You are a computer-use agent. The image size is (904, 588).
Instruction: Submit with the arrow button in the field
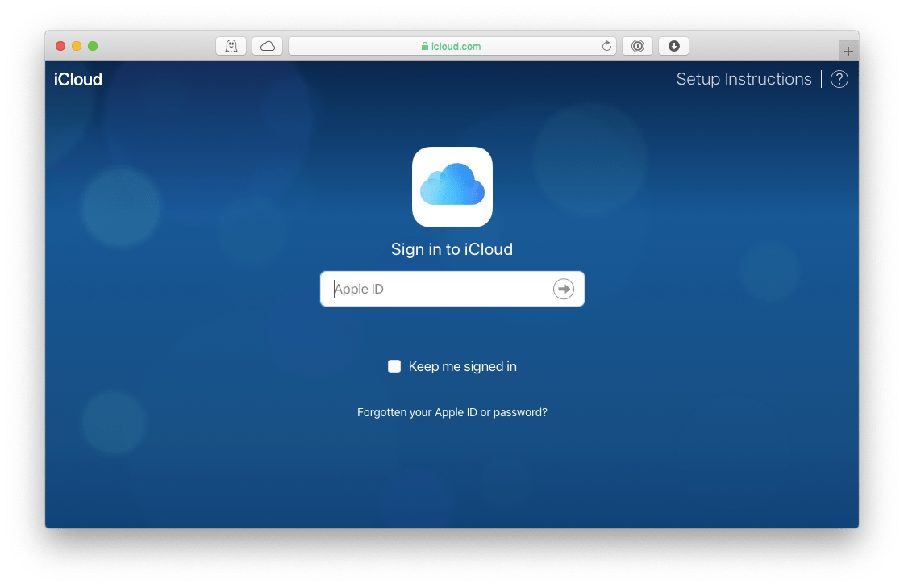(563, 289)
